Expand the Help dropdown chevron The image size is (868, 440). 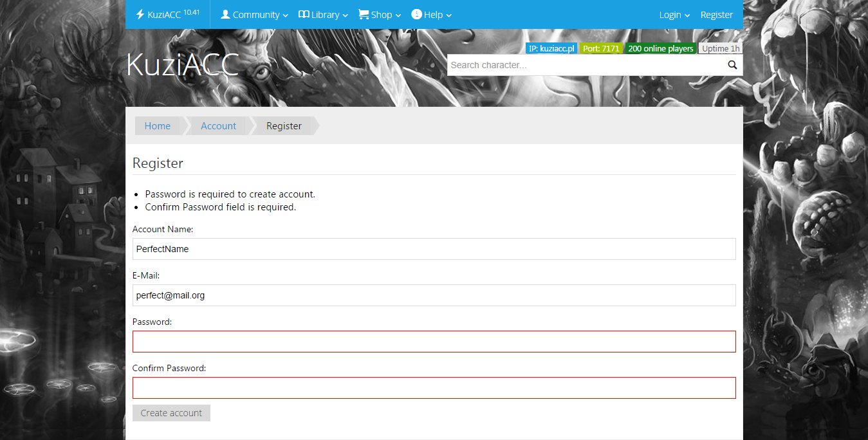pyautogui.click(x=448, y=15)
